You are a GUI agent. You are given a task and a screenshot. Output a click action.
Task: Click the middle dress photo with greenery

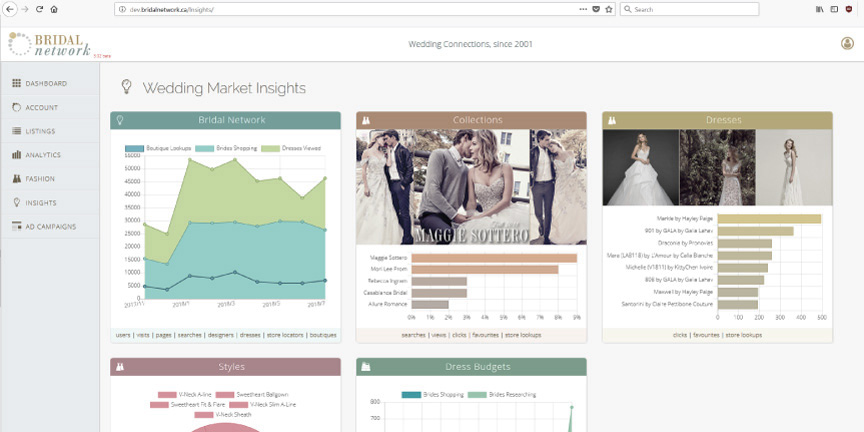(x=717, y=168)
